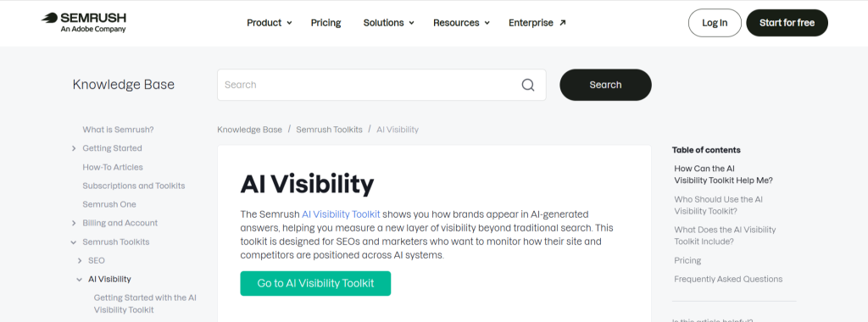Click the external arrow icon beside Enterprise
The width and height of the screenshot is (868, 322).
[563, 23]
